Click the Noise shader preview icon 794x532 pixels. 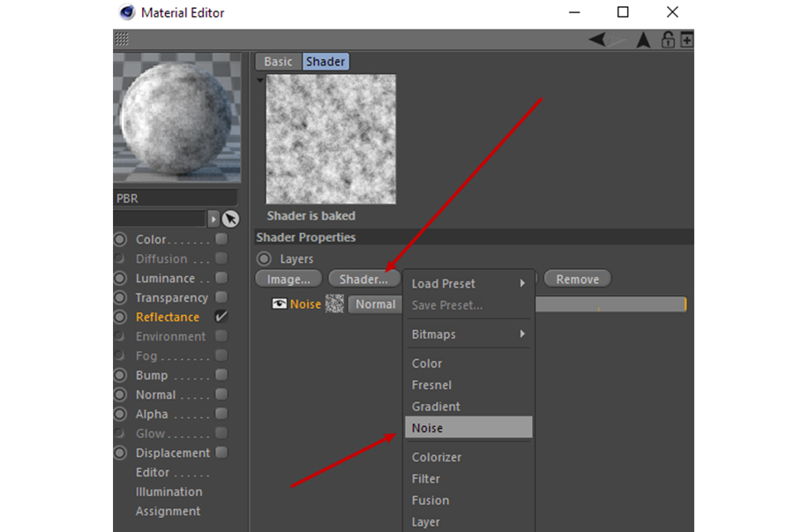tap(335, 303)
